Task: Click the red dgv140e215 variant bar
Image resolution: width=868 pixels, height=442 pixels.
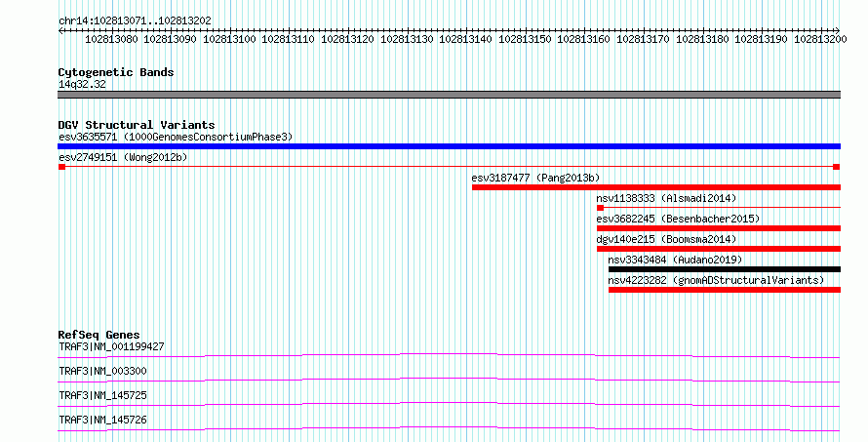Action: (x=719, y=249)
